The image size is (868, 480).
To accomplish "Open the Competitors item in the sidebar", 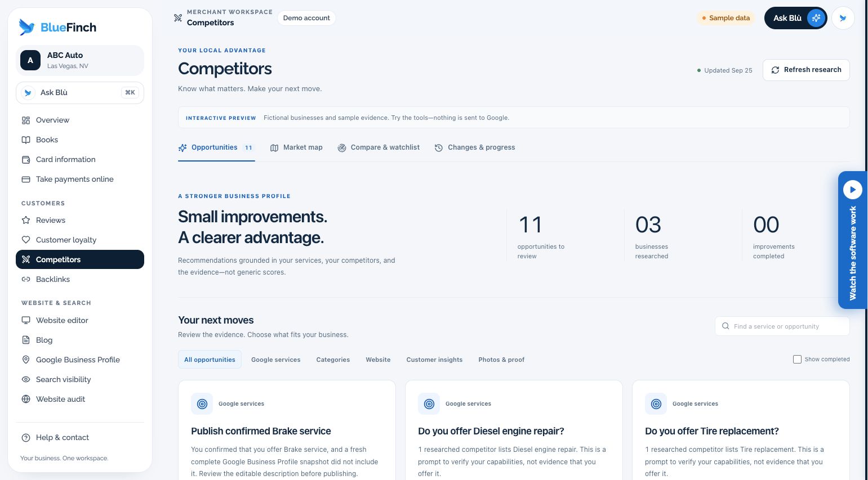I will (x=80, y=259).
